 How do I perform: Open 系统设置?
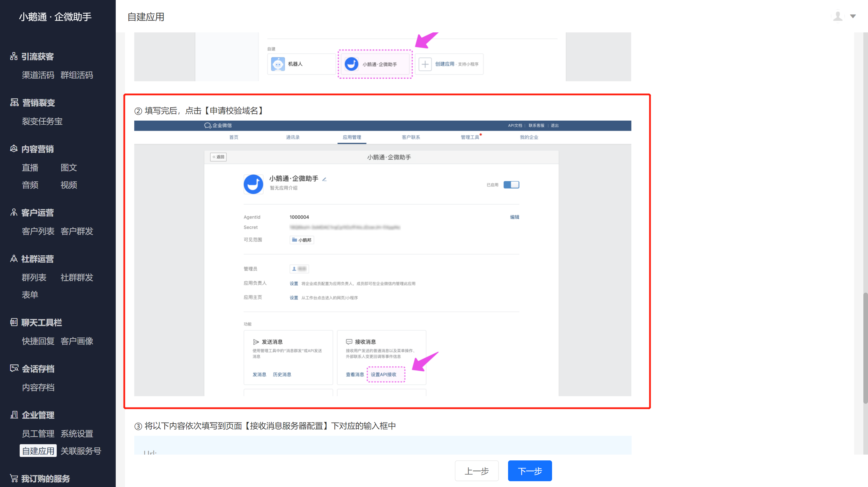pos(77,433)
